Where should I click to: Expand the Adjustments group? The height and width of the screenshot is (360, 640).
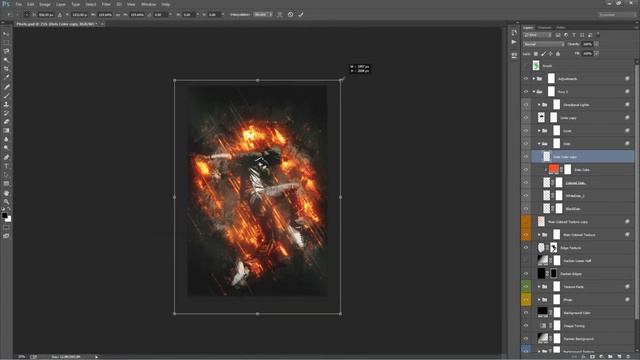(533, 78)
